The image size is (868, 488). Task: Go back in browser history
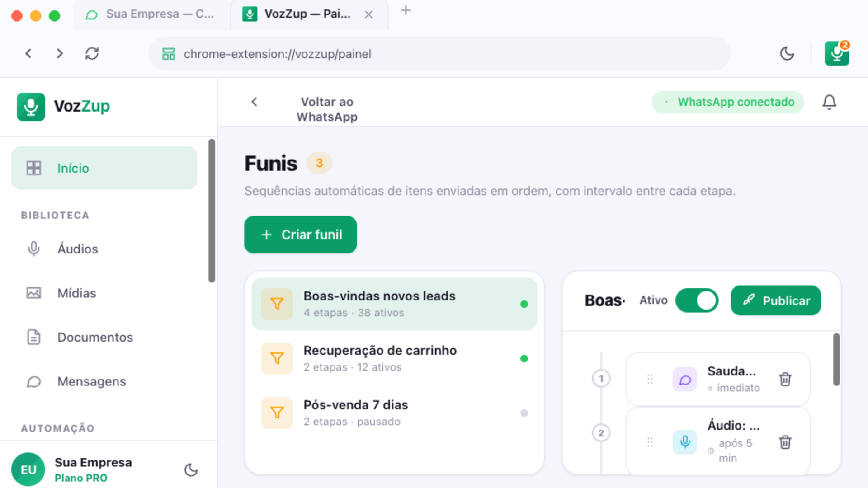coord(28,54)
